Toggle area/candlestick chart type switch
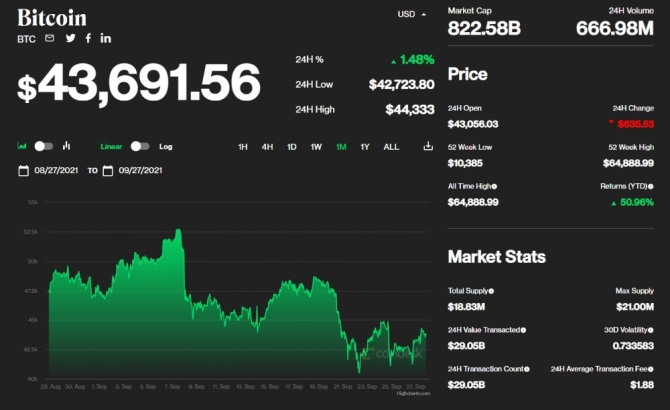The image size is (670, 410). 43,146
